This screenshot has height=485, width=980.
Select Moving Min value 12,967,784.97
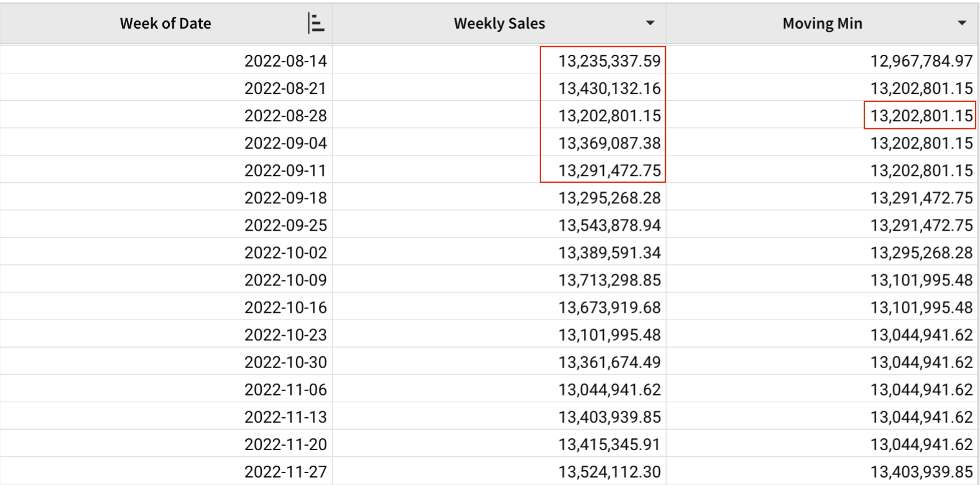(x=921, y=61)
